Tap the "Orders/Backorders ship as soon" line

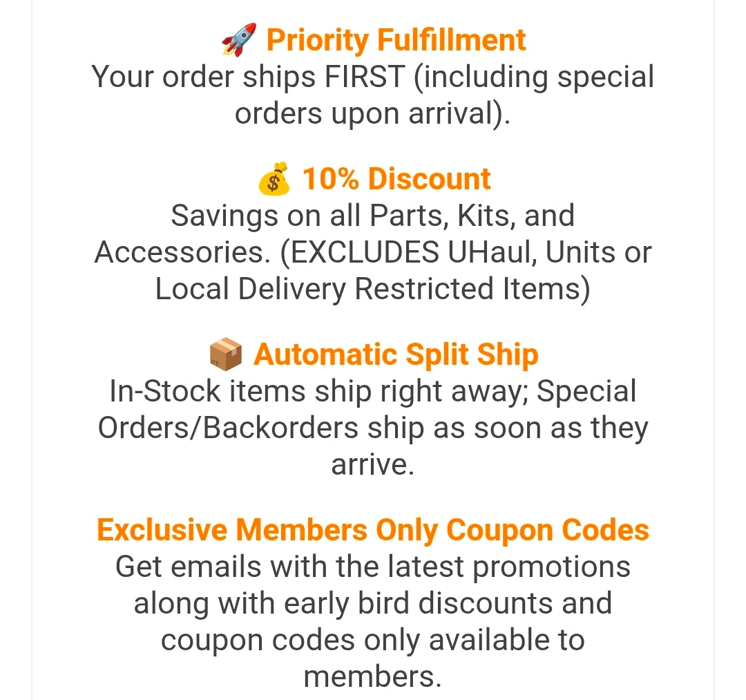pyautogui.click(x=373, y=428)
